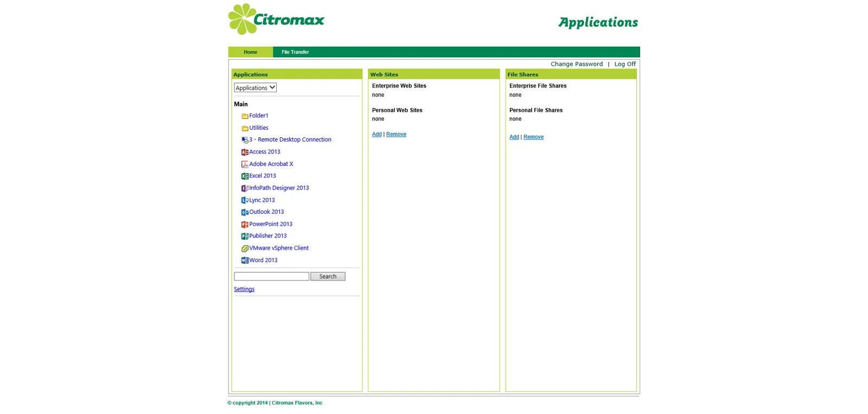868x414 pixels.
Task: Open 3 - Remote Desktop Connection link
Action: coord(290,139)
